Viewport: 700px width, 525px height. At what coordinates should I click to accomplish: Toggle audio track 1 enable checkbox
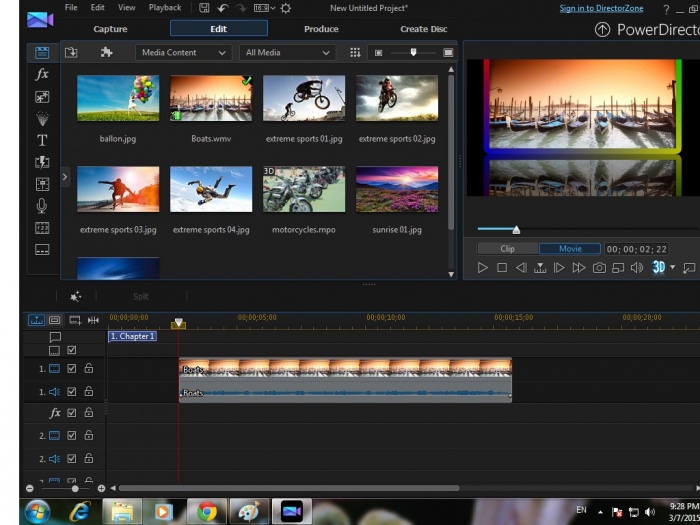72,392
